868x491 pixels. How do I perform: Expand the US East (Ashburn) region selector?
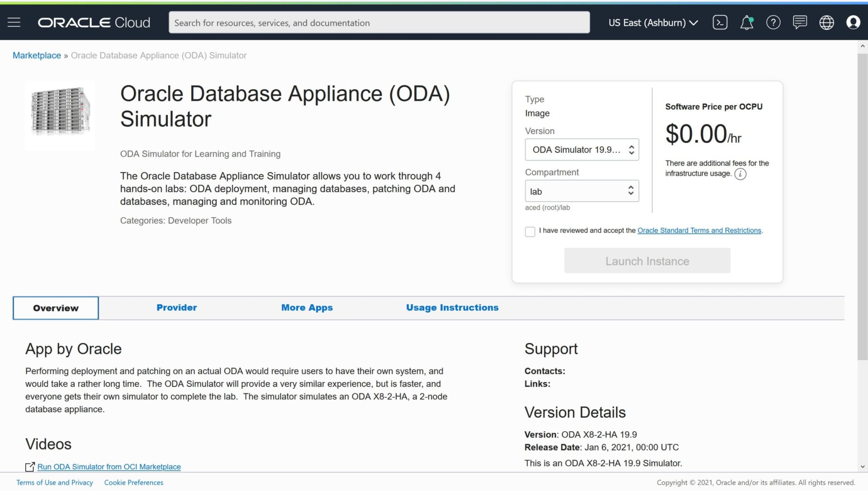[x=653, y=22]
